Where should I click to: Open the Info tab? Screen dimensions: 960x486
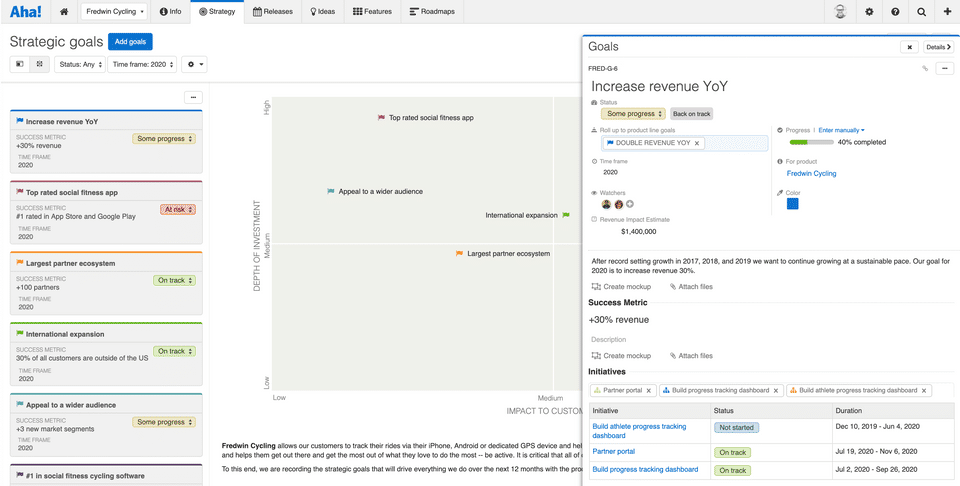pyautogui.click(x=170, y=12)
